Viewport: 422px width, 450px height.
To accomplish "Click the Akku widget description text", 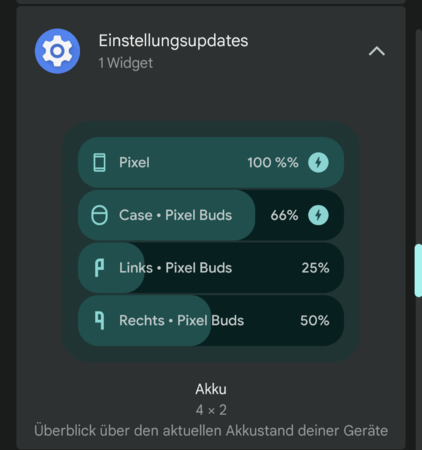I will (211, 431).
